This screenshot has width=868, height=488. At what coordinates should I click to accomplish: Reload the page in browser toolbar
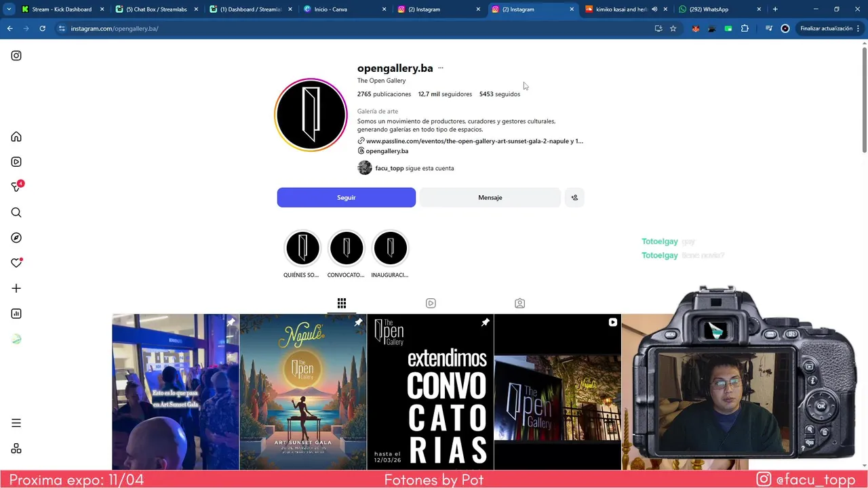click(42, 28)
